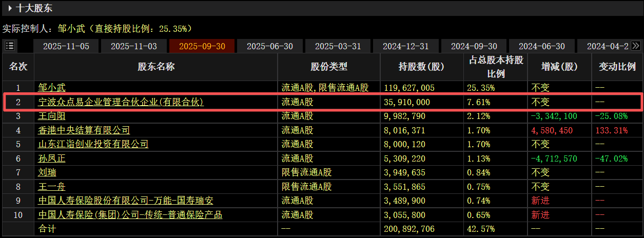Open 香港中央结算有限公司 shareholder details
The height and width of the screenshot is (238, 644).
tap(84, 130)
